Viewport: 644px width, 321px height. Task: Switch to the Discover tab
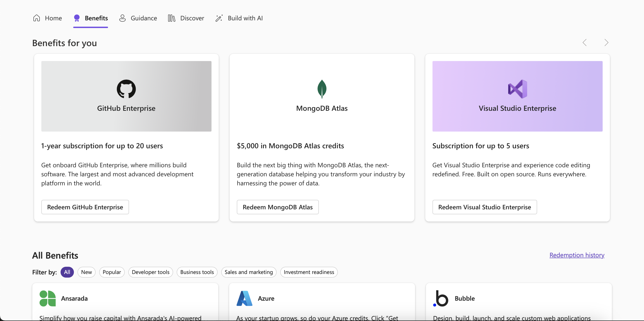click(186, 18)
